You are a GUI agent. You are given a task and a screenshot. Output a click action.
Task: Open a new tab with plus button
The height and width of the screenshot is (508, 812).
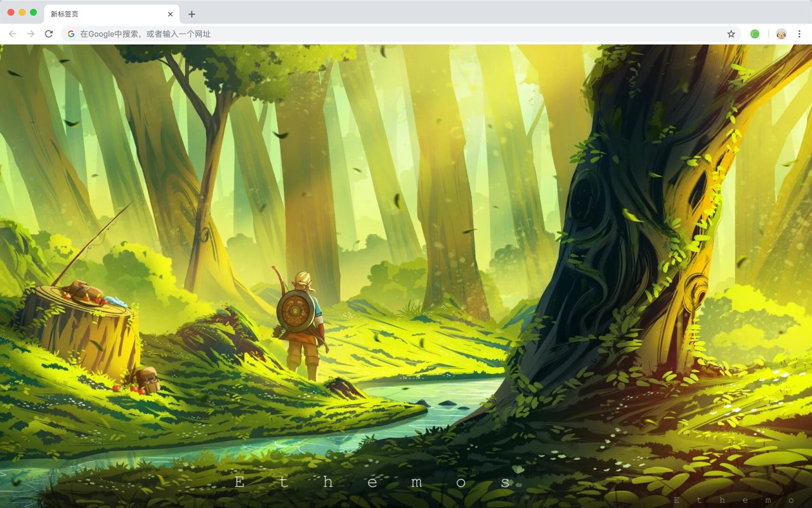[192, 14]
